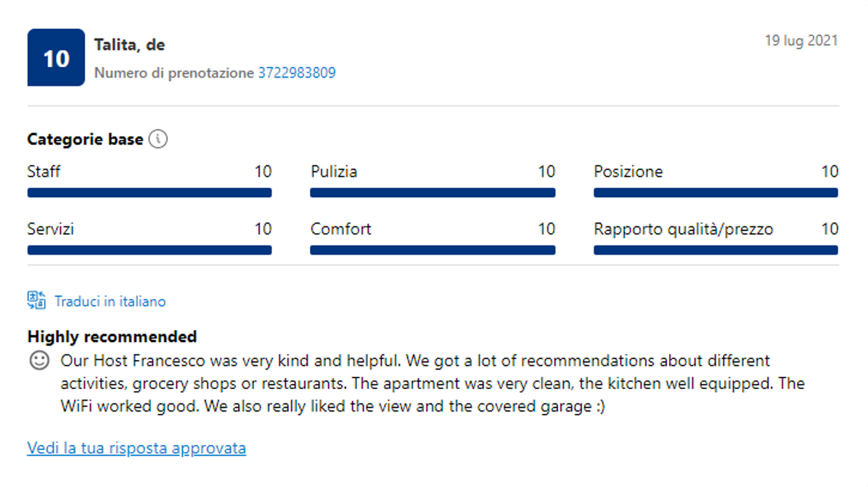The width and height of the screenshot is (868, 487).
Task: Click the Comfort rating bar
Action: tap(433, 250)
